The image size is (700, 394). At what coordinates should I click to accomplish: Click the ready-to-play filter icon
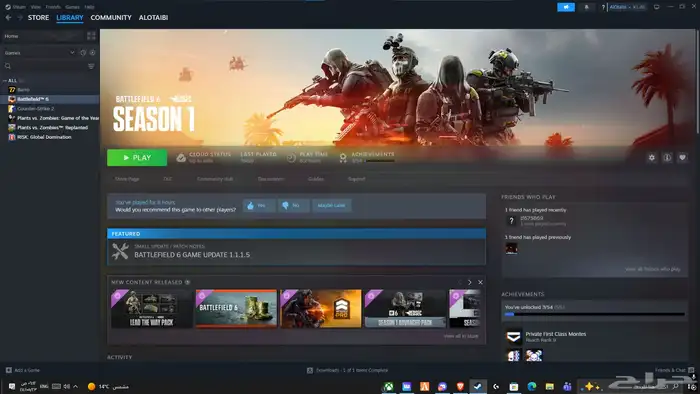tap(92, 53)
